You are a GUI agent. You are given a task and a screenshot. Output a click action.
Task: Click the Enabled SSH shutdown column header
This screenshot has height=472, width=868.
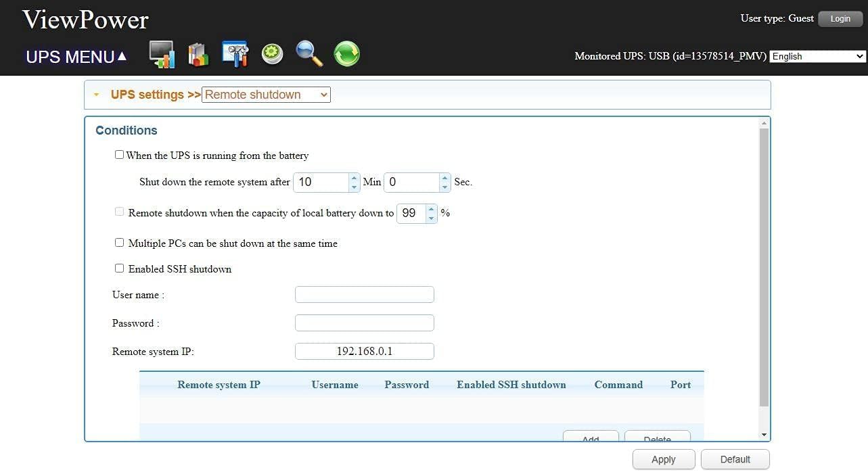pyautogui.click(x=511, y=385)
